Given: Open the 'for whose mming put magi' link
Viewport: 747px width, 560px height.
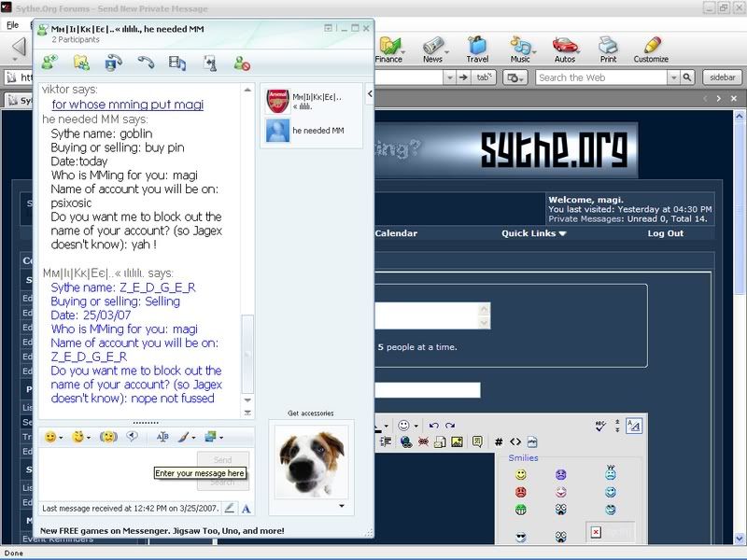Looking at the screenshot, I should (128, 105).
